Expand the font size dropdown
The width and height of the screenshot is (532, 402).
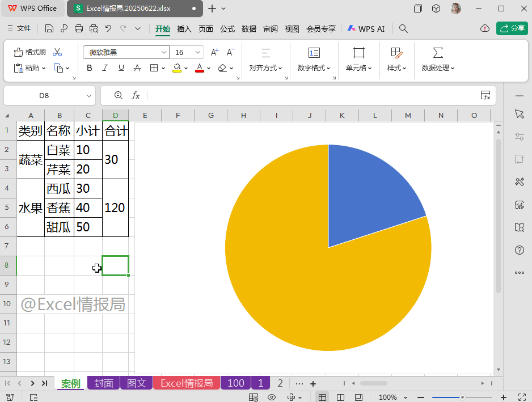pyautogui.click(x=198, y=52)
